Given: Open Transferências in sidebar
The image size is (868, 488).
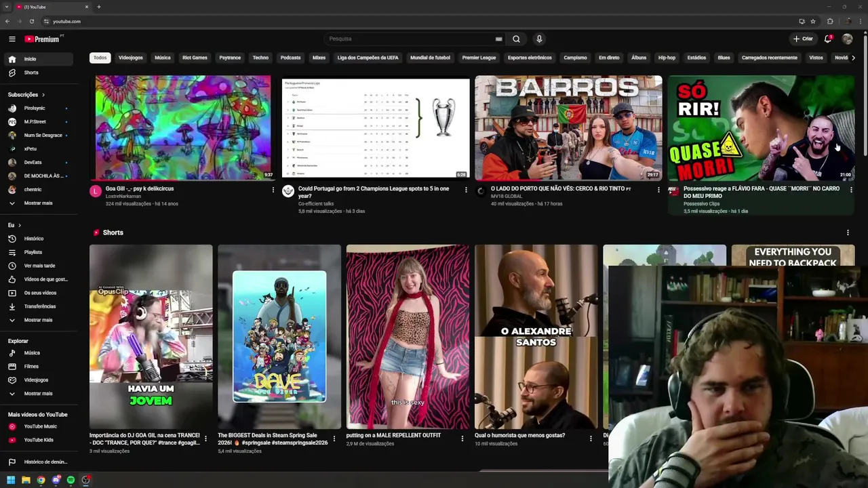Looking at the screenshot, I should point(38,306).
